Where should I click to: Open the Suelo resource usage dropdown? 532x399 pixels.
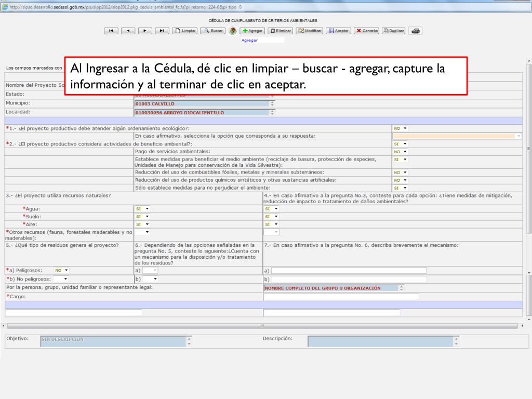click(x=142, y=217)
